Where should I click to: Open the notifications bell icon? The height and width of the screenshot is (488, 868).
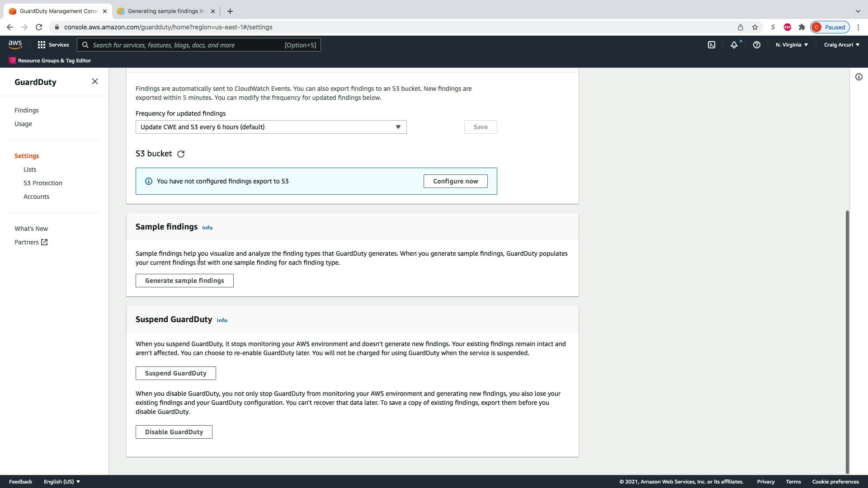[734, 45]
